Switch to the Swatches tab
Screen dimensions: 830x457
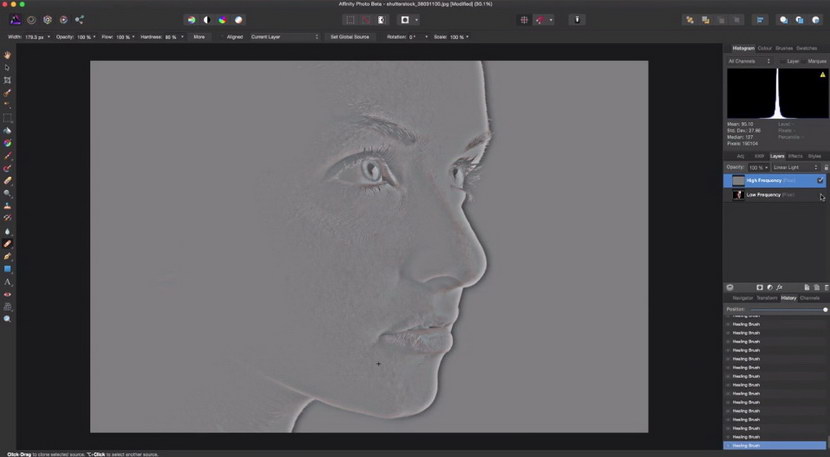(807, 48)
